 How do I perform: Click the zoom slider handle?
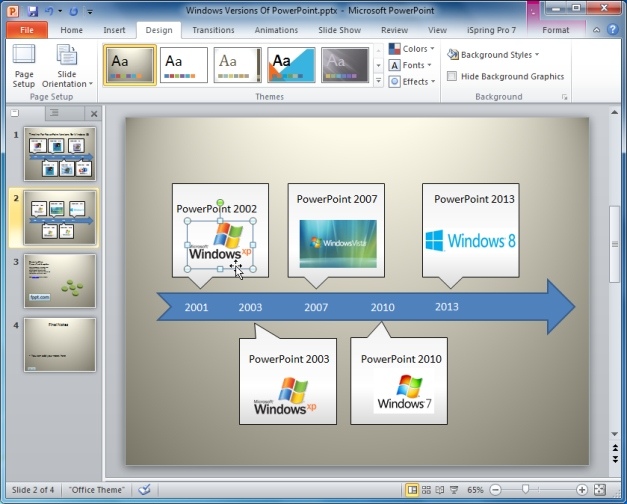525,489
